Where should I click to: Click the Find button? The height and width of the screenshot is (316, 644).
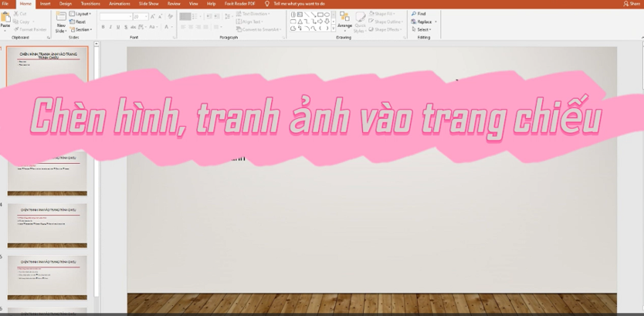419,14
